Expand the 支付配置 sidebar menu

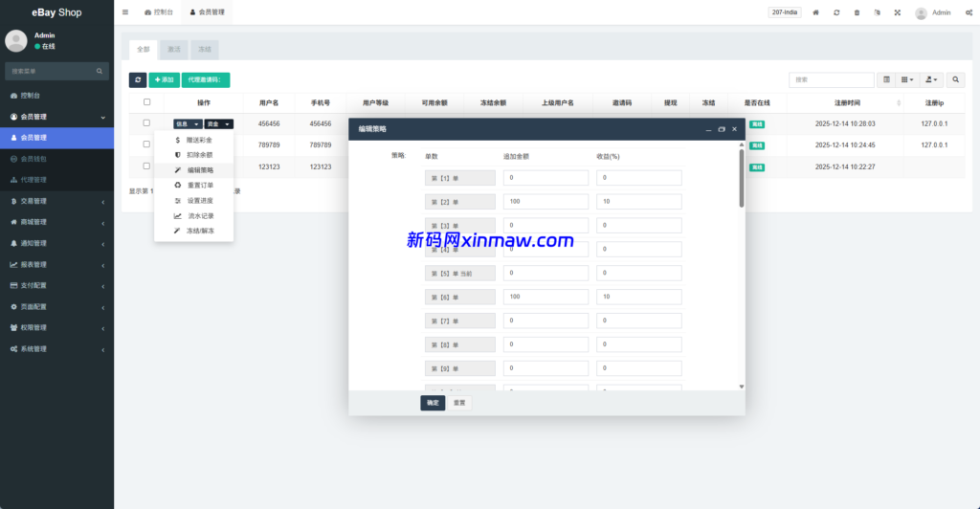click(56, 285)
